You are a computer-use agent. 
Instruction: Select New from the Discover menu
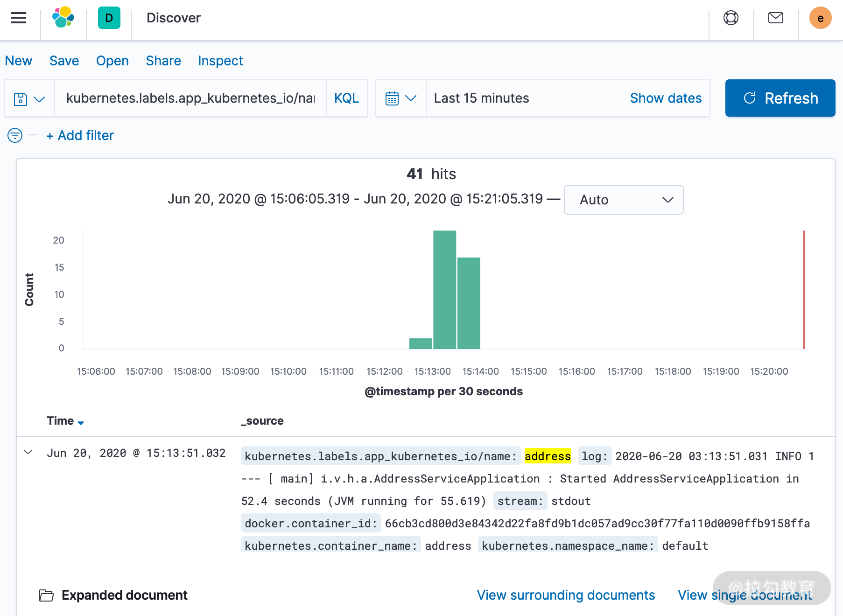[19, 61]
